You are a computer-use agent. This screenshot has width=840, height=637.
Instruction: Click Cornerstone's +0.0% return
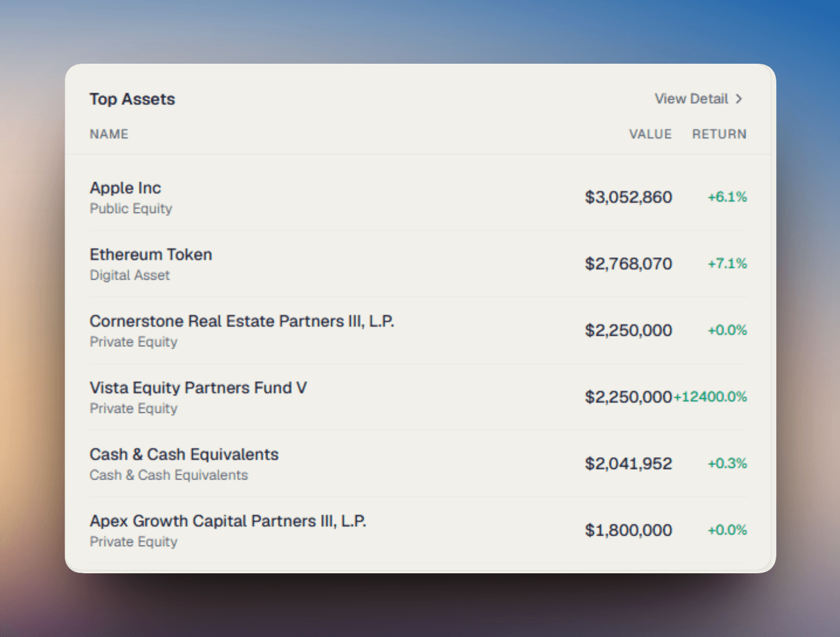(727, 330)
